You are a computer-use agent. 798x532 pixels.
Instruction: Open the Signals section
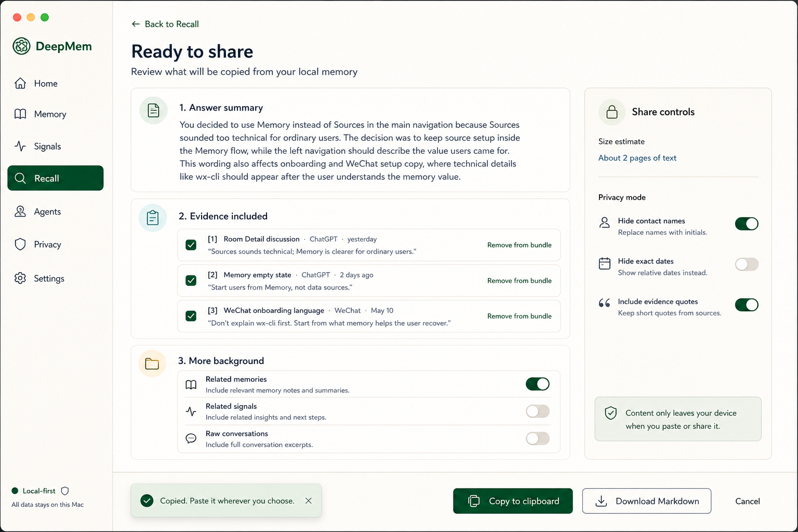click(x=56, y=146)
